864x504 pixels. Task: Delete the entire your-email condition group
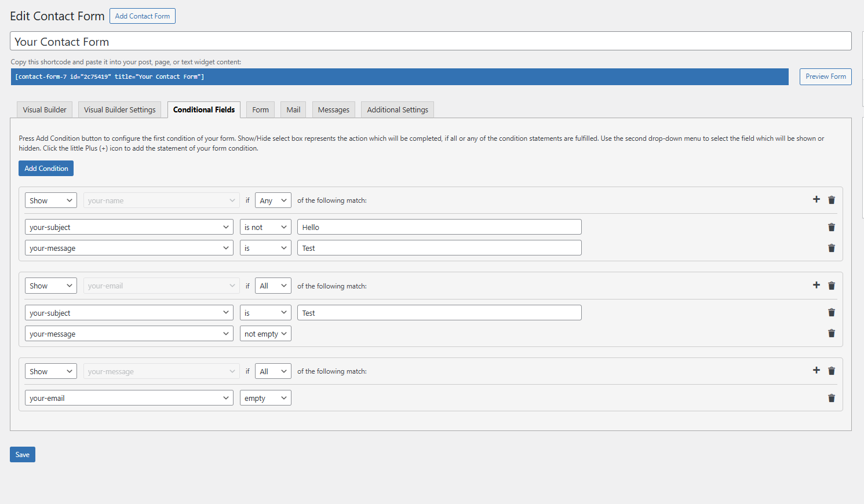coord(831,286)
